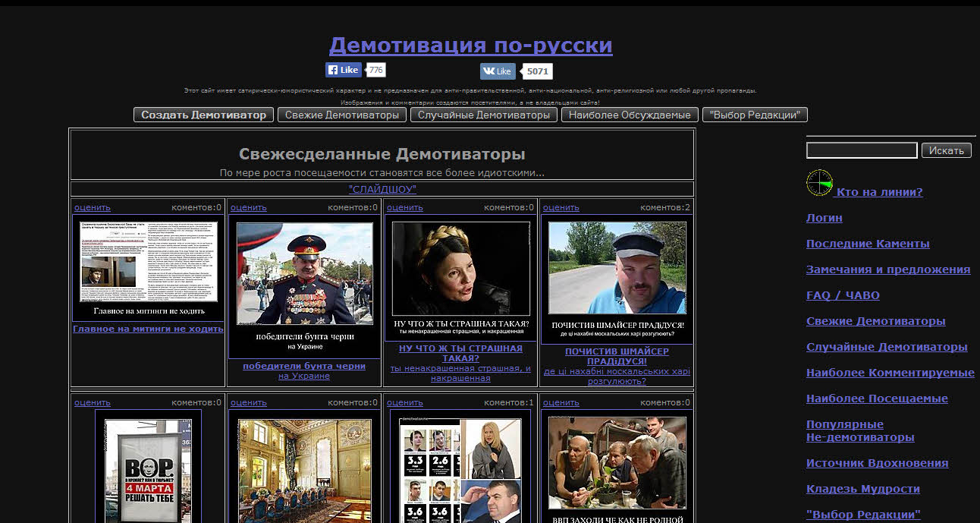Click the thumbnail with numbered portrait grid
The width and height of the screenshot is (980, 523).
[x=460, y=466]
